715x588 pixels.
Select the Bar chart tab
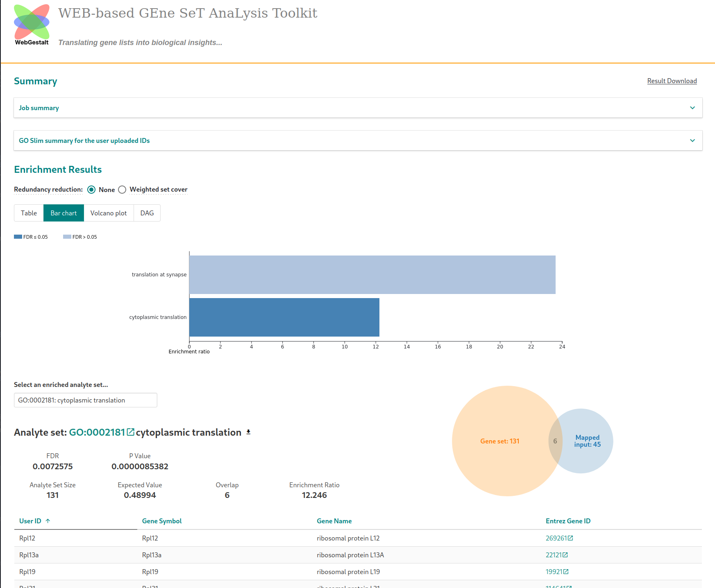tap(64, 213)
